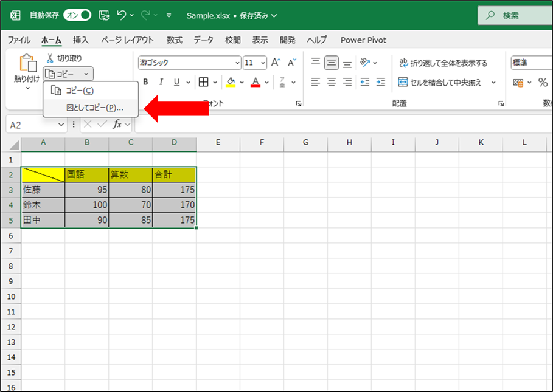The image size is (553, 392).
Task: Choose 図としてコピー(P)... menu item
Action: (x=91, y=108)
